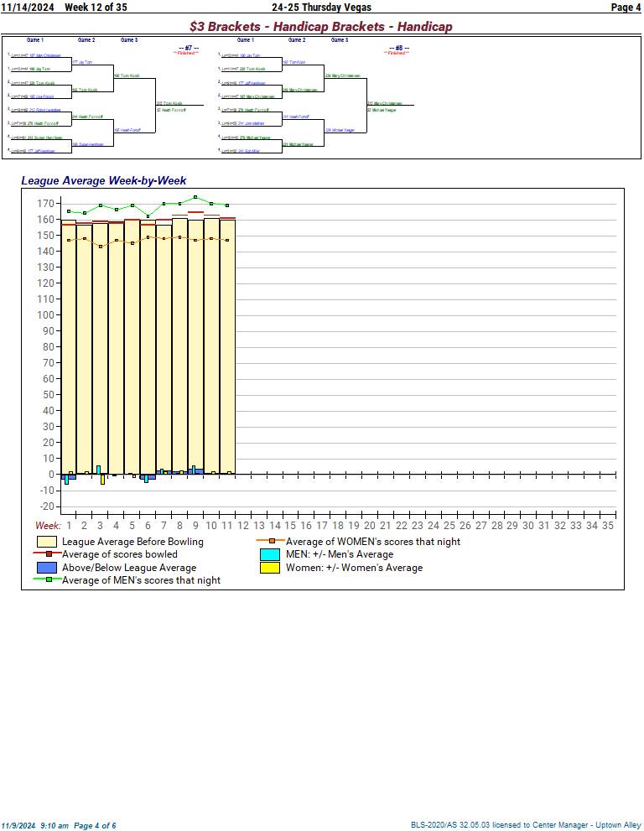Click the 'Above/Below League Average' legend label

pyautogui.click(x=129, y=568)
